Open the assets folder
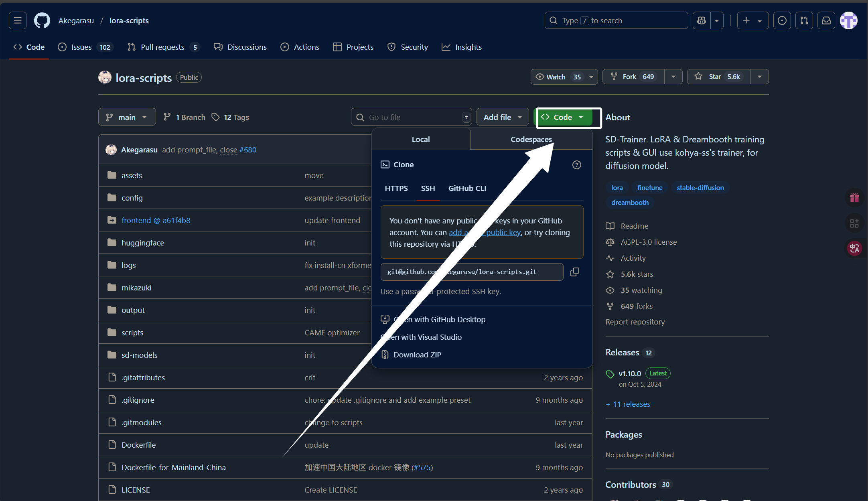This screenshot has width=868, height=501. point(132,175)
